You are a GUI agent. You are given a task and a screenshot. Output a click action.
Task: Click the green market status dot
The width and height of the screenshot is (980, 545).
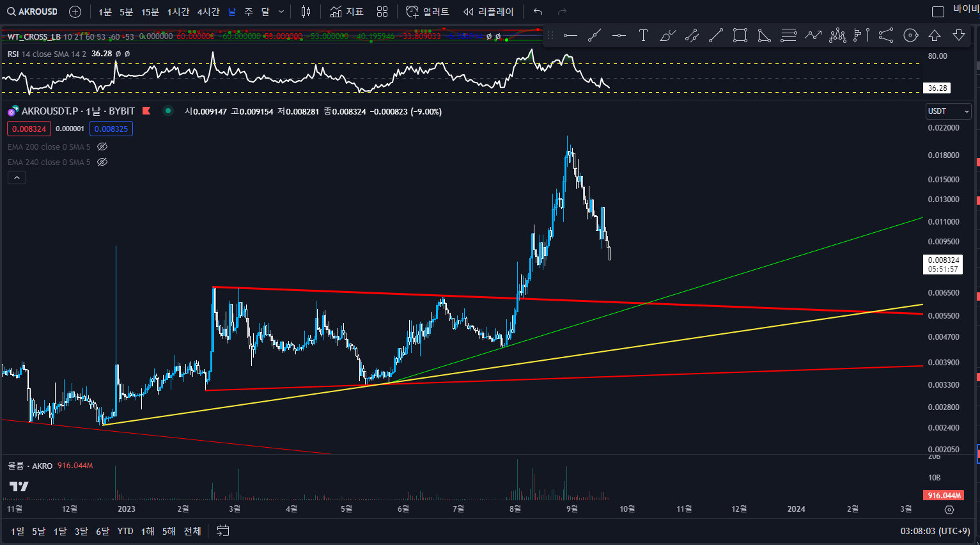168,111
